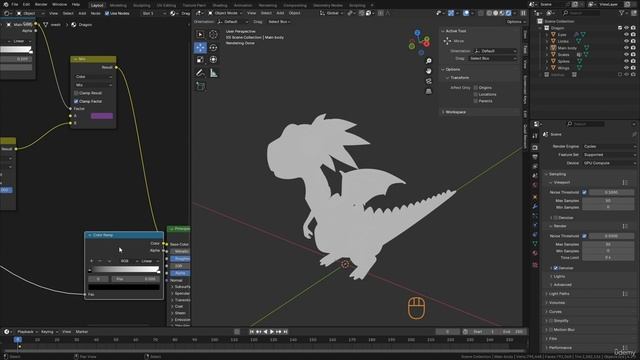The height and width of the screenshot is (360, 640).
Task: Play the animation forward
Action: tap(272, 332)
